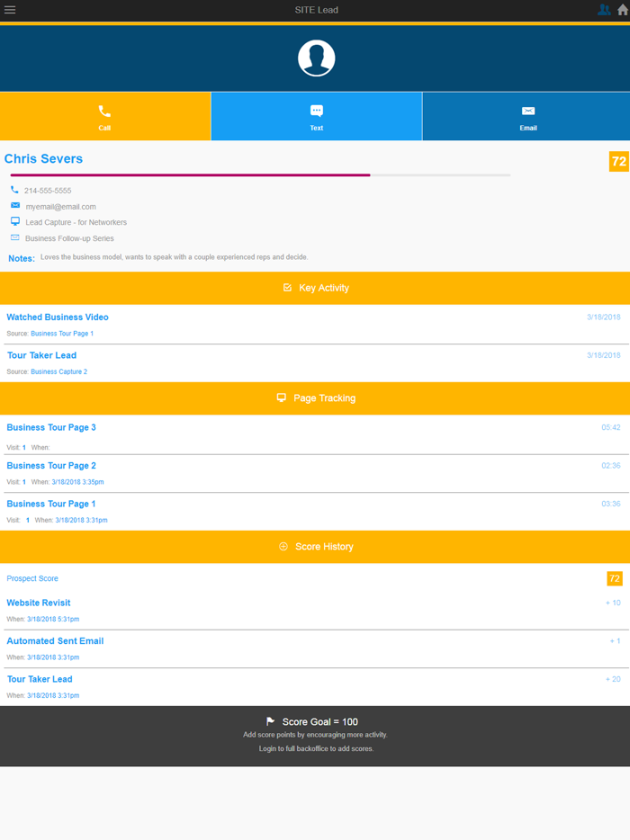Click the 3/18/2018 5:31pm timestamp

53,620
